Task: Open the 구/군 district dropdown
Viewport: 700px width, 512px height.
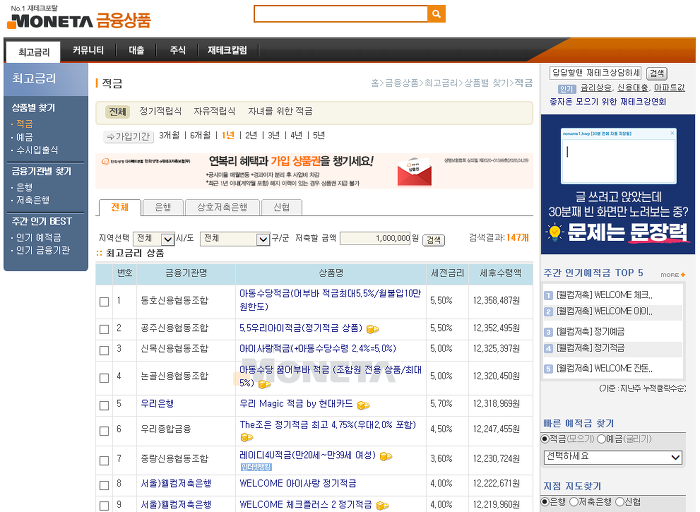Action: tap(235, 239)
